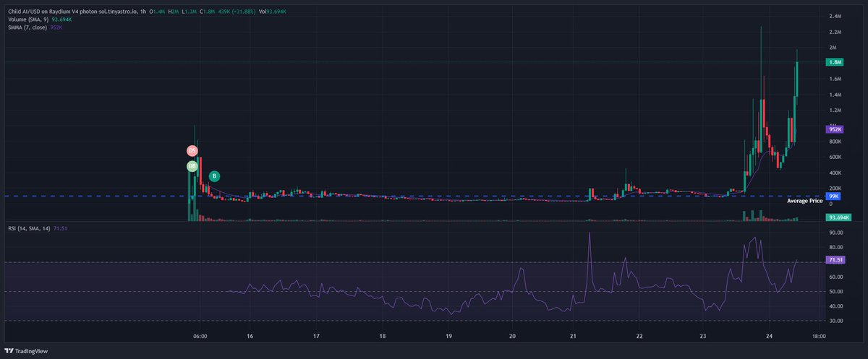This screenshot has width=868, height=359.
Task: Select the RSI (14, SMA, 14) legend
Action: tap(27, 228)
